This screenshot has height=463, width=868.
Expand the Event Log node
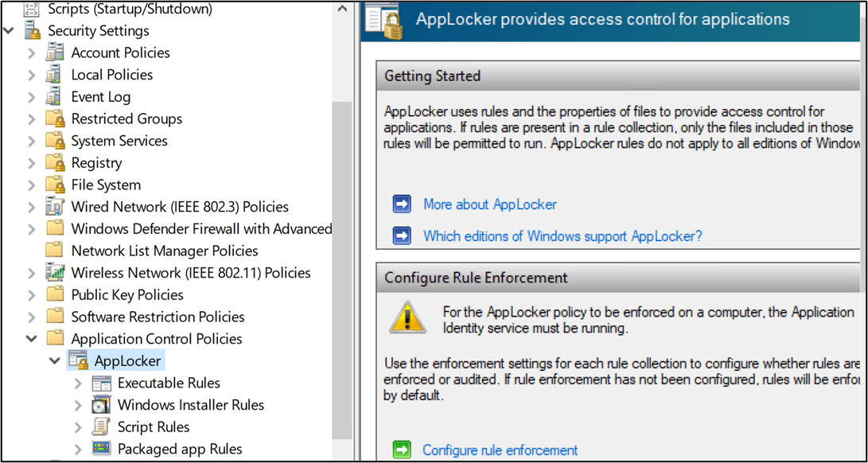point(32,97)
